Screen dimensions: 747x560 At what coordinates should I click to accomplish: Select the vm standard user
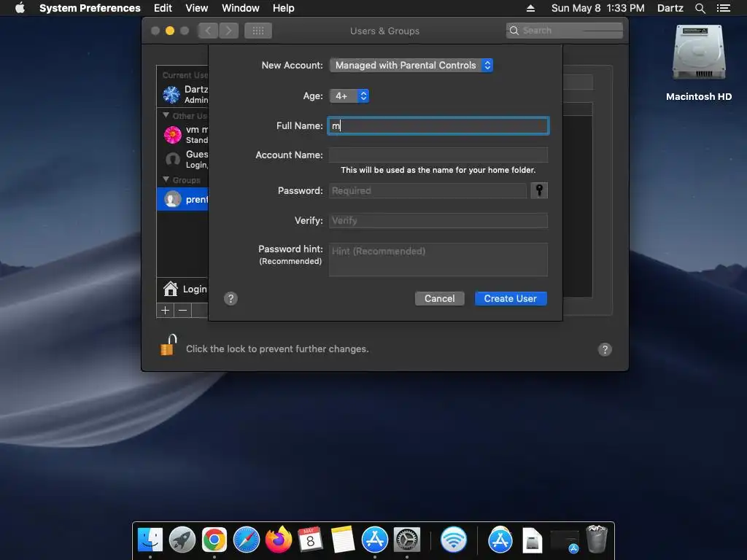click(182, 134)
